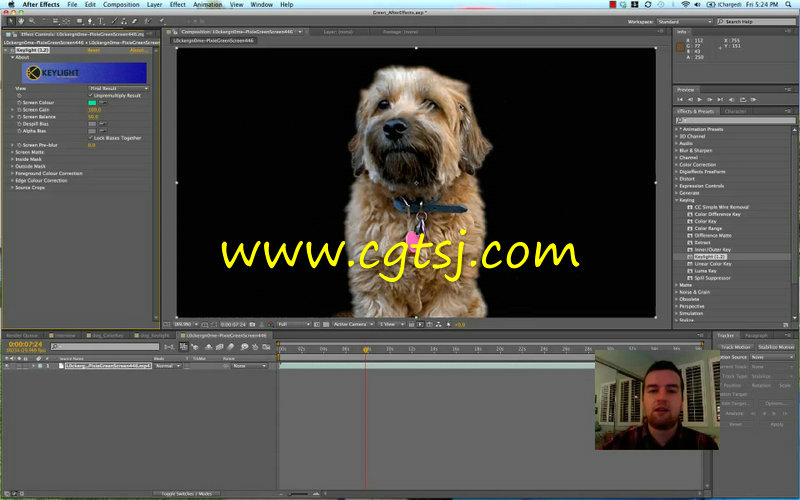Select the Selection arrow tool
The image size is (800, 500).
point(11,21)
